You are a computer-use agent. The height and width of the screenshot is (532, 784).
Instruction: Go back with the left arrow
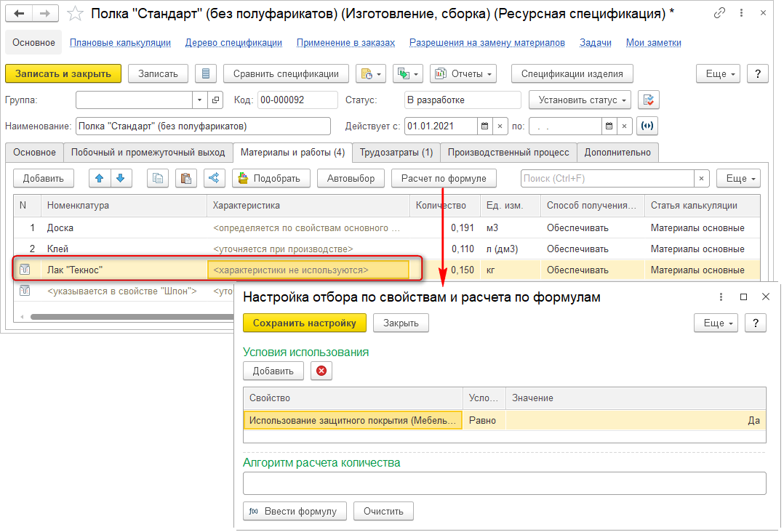click(20, 13)
